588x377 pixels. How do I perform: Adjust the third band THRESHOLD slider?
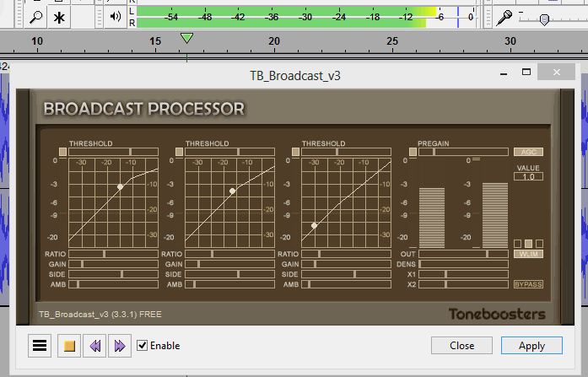click(x=346, y=152)
